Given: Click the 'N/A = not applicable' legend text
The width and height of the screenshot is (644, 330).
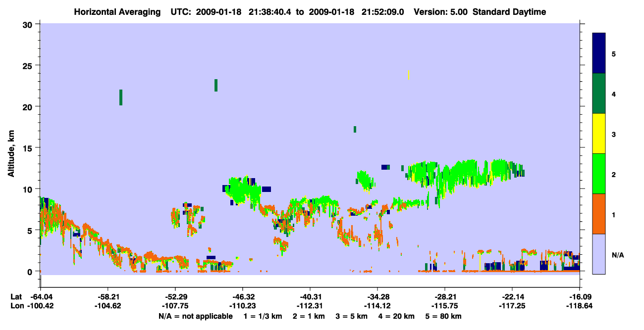Looking at the screenshot, I should [x=195, y=316].
